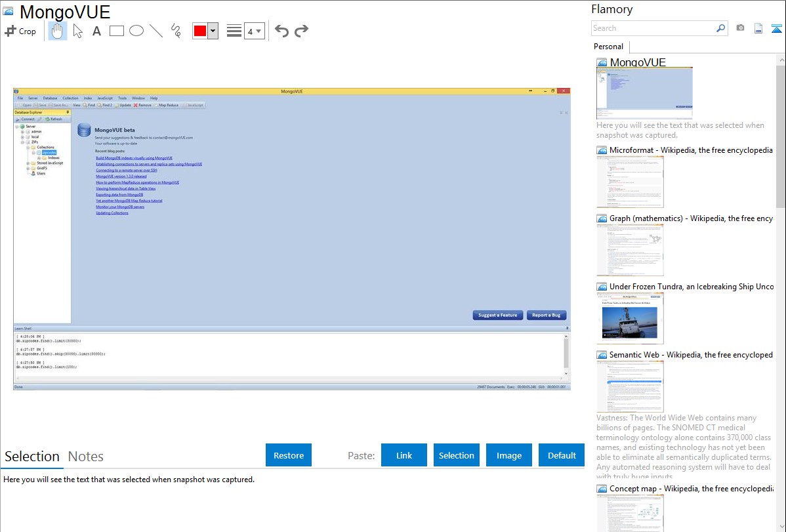Click the Restore button
The image size is (786, 532).
(289, 455)
